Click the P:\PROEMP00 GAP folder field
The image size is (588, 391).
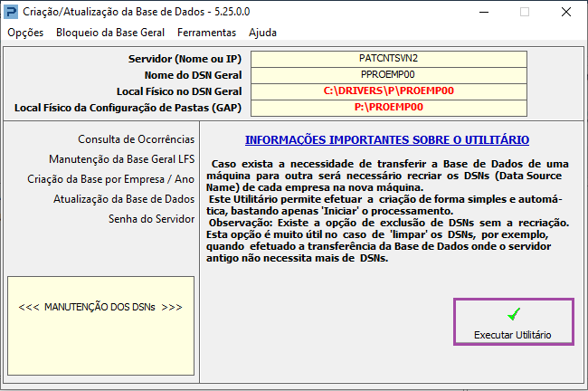388,108
